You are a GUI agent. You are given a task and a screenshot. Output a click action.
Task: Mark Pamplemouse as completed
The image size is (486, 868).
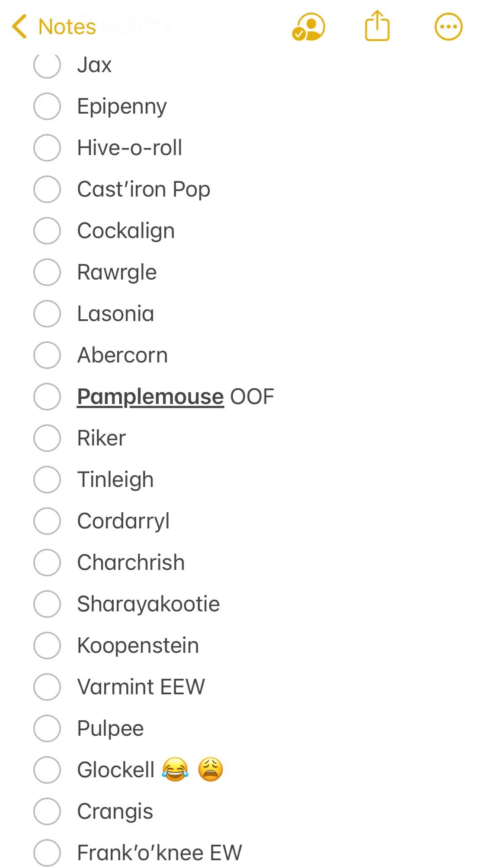(47, 396)
